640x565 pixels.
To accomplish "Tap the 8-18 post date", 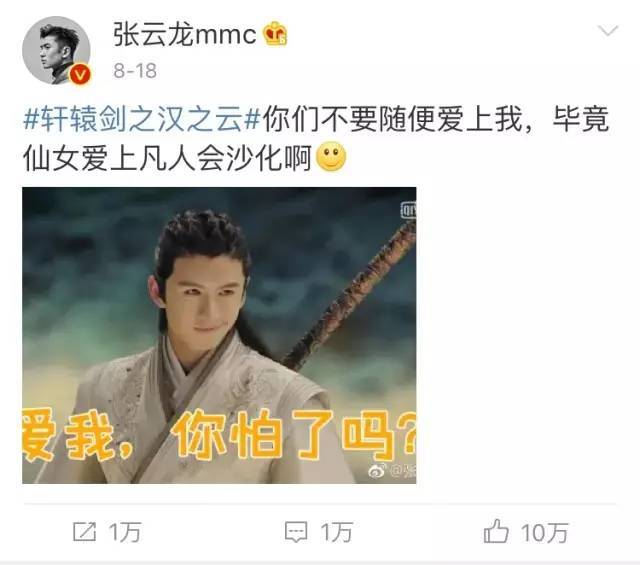I will click(135, 71).
